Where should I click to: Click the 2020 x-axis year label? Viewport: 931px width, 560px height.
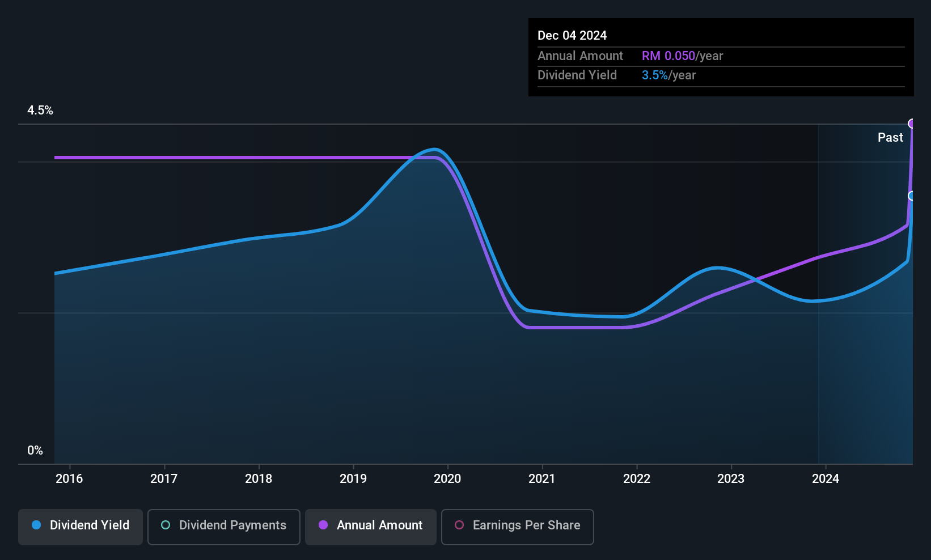[x=447, y=479]
